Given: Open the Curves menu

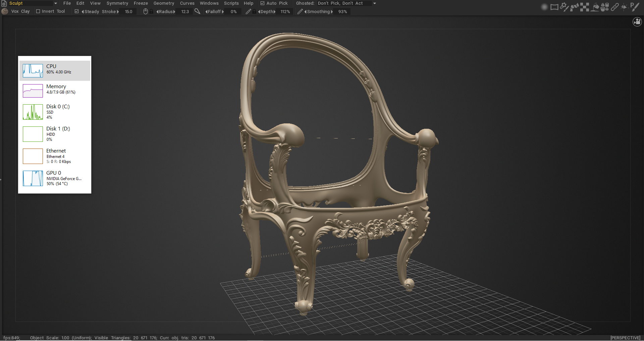Looking at the screenshot, I should (x=187, y=3).
